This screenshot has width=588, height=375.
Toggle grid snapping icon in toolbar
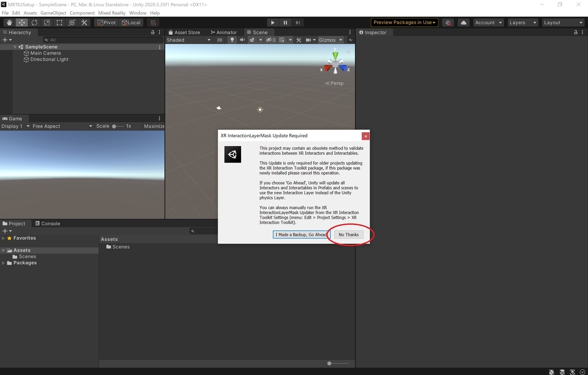[x=153, y=23]
